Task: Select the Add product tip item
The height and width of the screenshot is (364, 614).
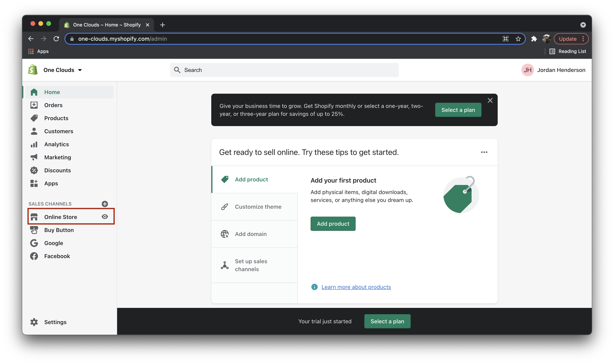Action: pos(251,179)
